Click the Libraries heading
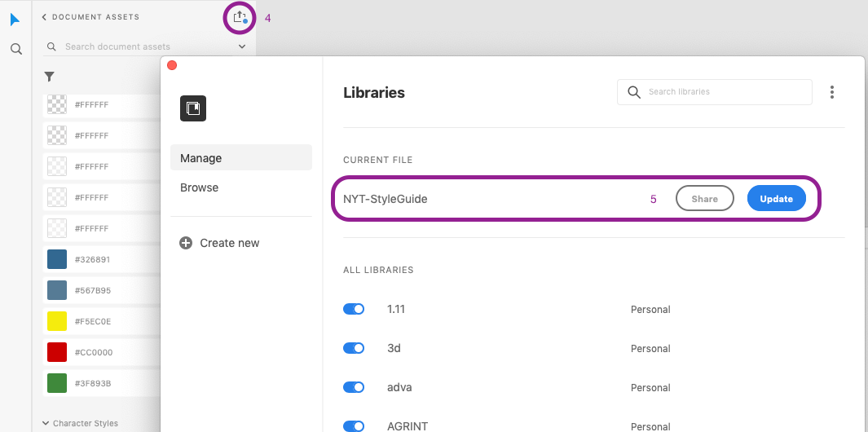The height and width of the screenshot is (432, 868). tap(374, 92)
